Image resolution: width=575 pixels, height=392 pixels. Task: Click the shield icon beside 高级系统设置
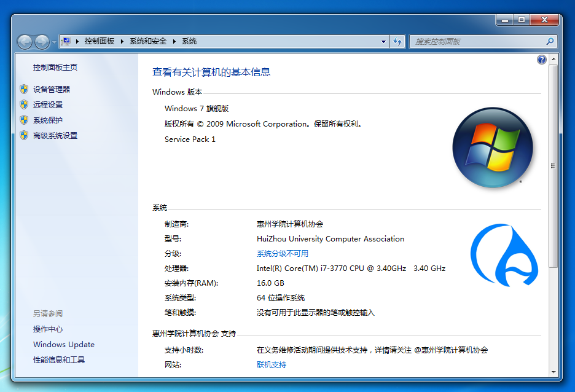24,135
